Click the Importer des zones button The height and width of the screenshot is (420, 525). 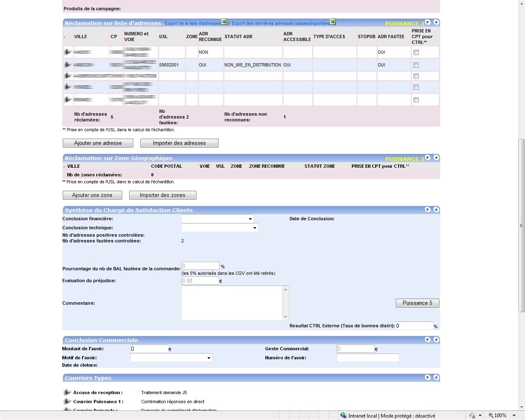click(162, 195)
